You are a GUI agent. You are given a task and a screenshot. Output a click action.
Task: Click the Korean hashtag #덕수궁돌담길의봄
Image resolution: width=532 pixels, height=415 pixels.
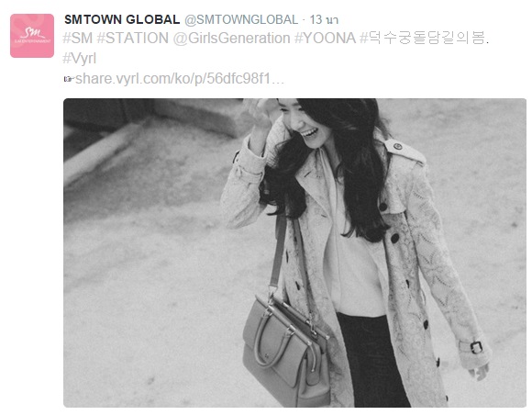point(423,38)
